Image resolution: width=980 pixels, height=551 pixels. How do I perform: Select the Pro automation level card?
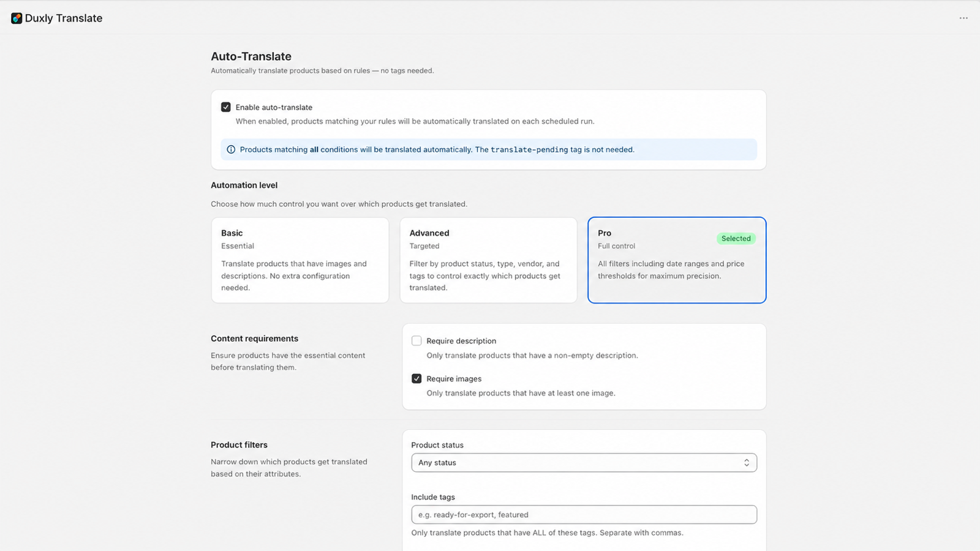coord(677,260)
